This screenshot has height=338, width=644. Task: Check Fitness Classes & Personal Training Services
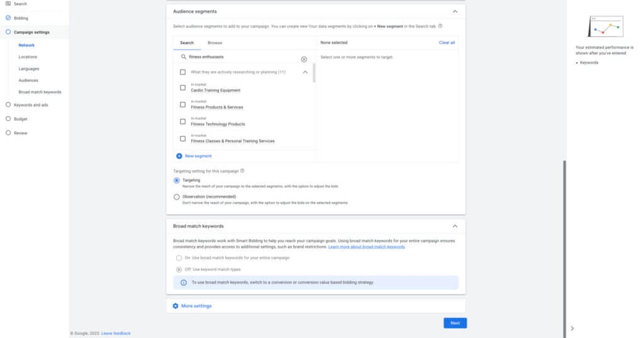click(x=183, y=138)
